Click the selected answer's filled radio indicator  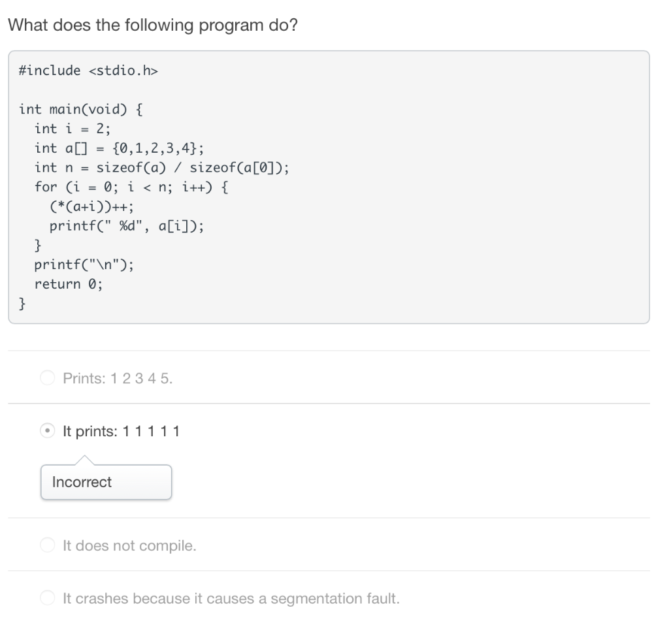tap(46, 431)
